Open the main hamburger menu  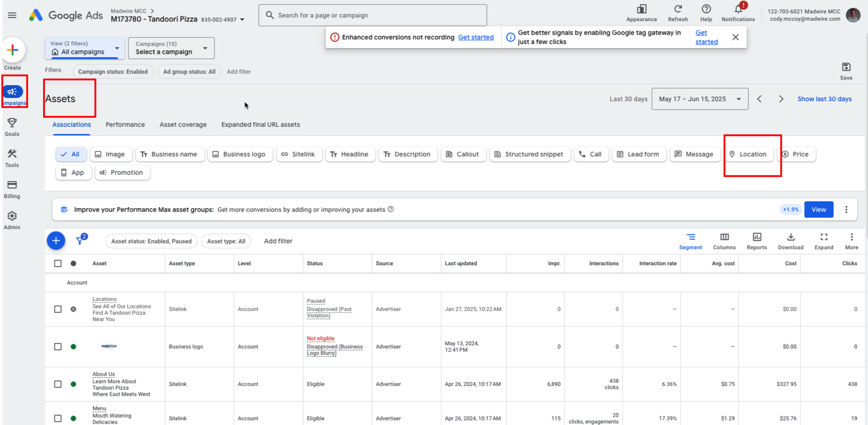coord(12,15)
